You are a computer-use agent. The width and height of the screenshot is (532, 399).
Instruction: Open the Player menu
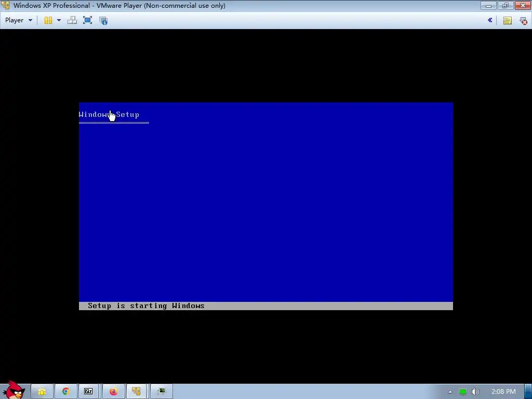click(18, 20)
